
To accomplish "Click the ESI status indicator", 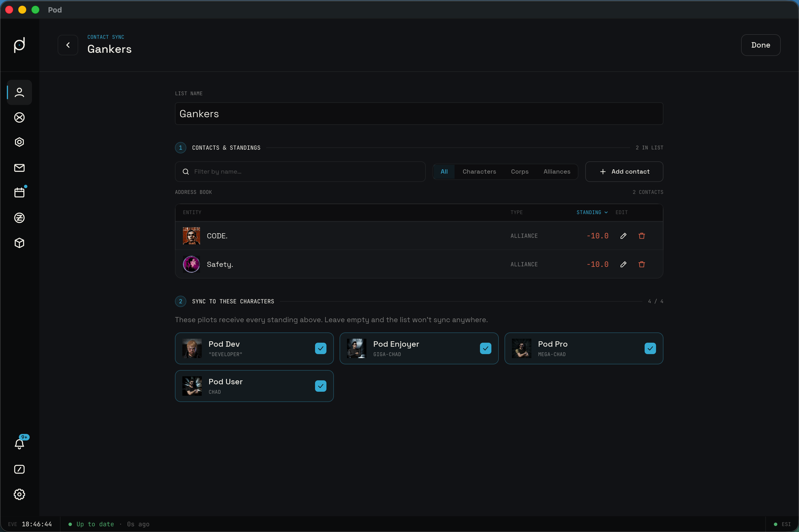I will (x=782, y=524).
